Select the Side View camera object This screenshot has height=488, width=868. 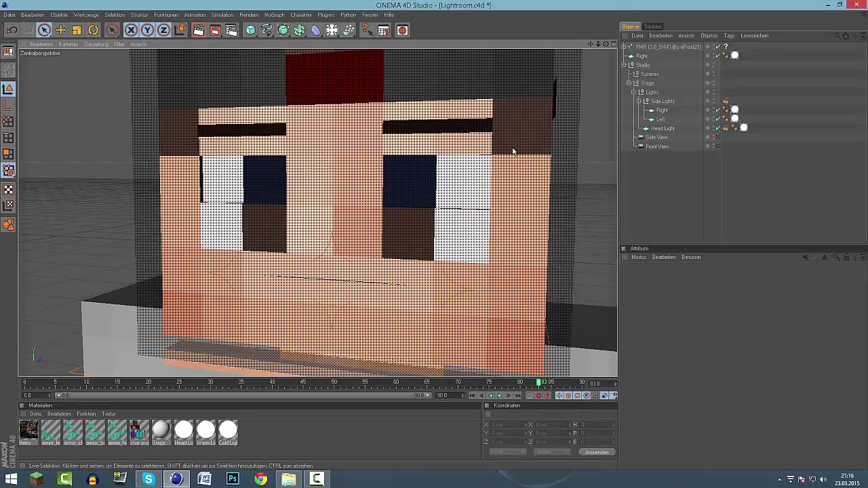coord(656,138)
